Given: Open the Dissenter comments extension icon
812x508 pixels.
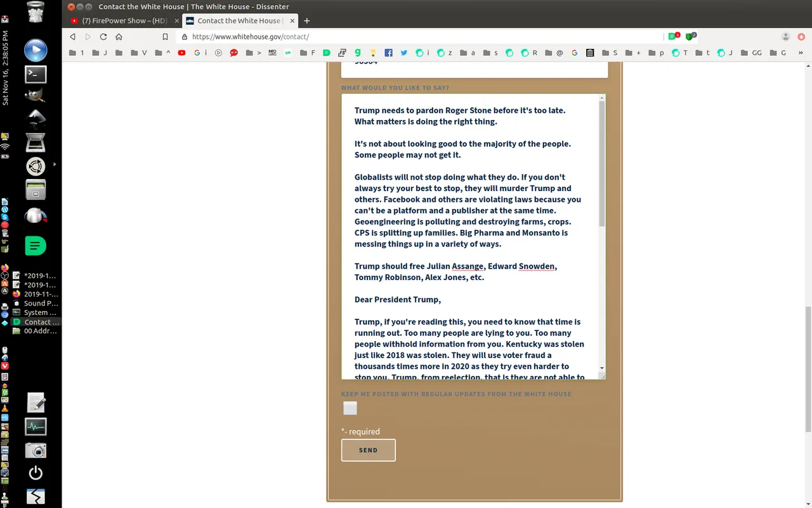Looking at the screenshot, I should point(674,37).
